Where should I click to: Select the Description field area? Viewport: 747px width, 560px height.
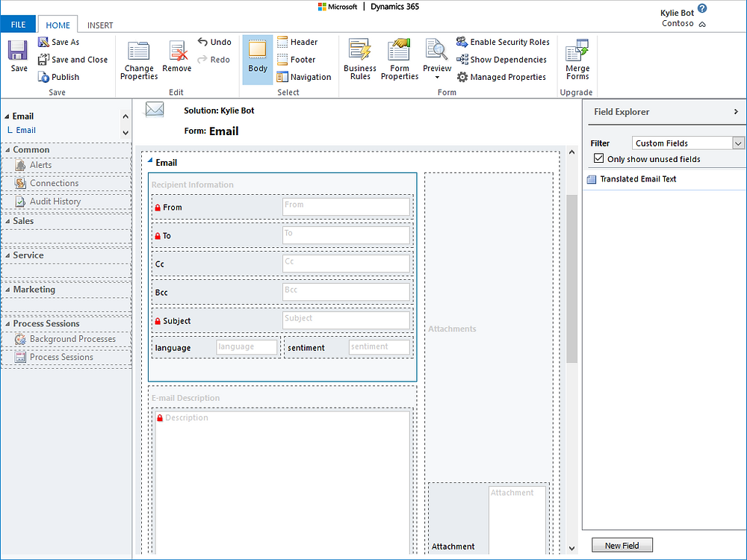282,481
